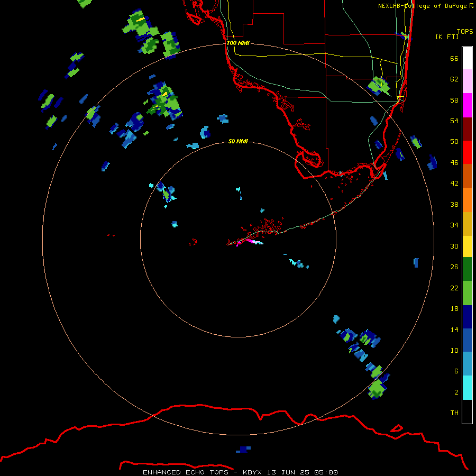Click the KBYX station identifier in the footer
Screen dimensions: 476x476
(x=252, y=472)
